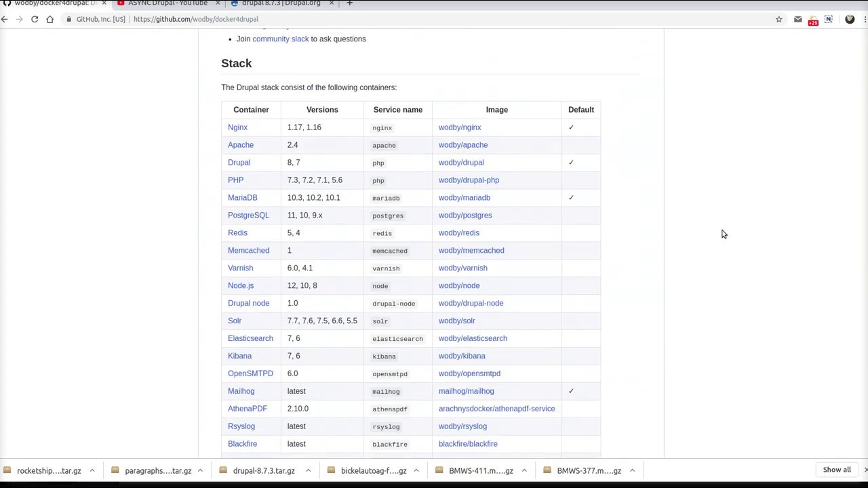Go to the browser home page icon

pyautogui.click(x=50, y=19)
